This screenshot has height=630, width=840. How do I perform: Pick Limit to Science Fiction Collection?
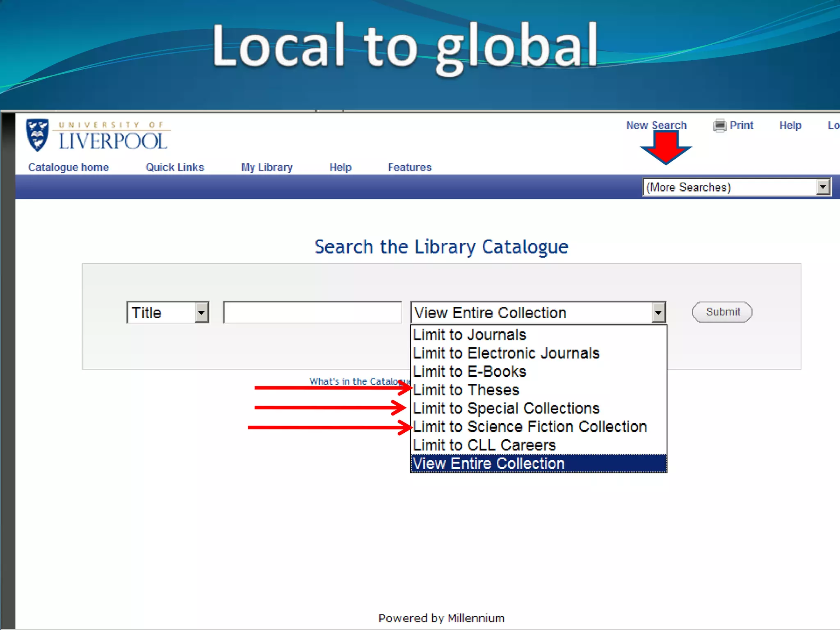[x=539, y=427]
